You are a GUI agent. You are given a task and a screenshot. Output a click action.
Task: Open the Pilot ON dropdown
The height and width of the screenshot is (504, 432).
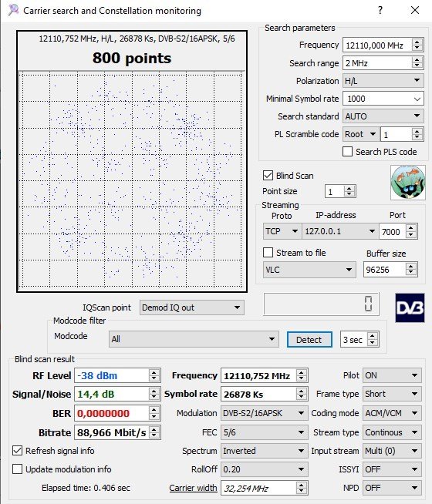392,375
